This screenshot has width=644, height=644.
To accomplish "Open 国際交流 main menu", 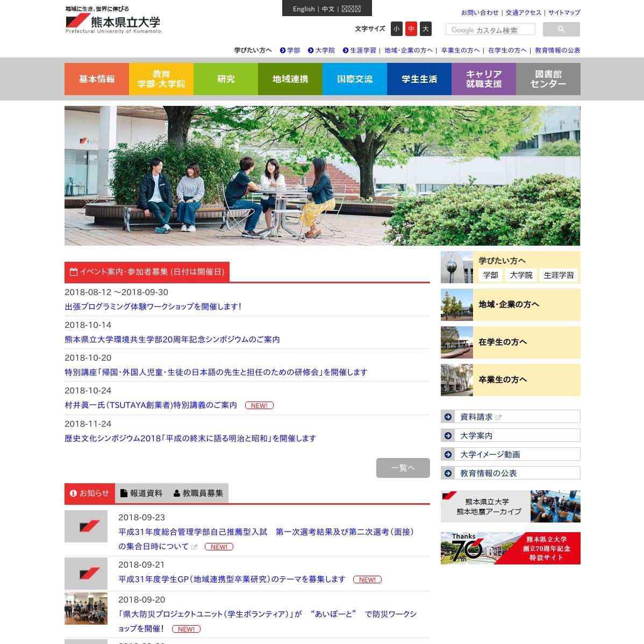I will [354, 79].
